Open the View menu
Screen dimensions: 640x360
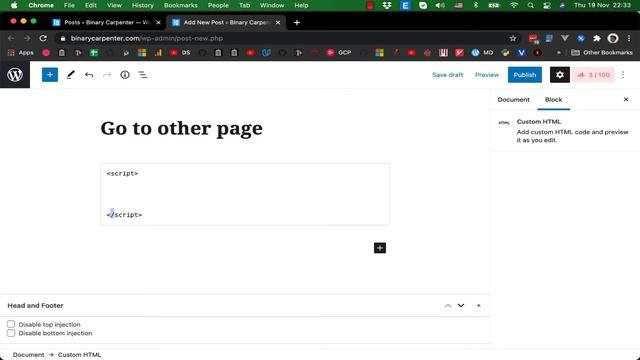click(x=114, y=5)
